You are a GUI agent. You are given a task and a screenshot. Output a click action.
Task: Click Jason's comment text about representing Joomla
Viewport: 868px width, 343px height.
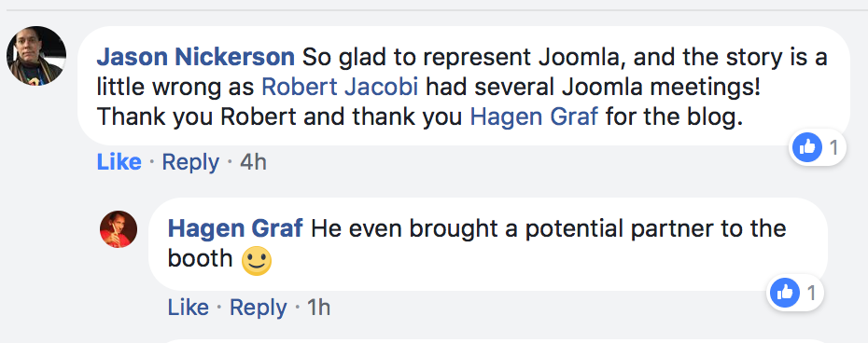pyautogui.click(x=461, y=88)
